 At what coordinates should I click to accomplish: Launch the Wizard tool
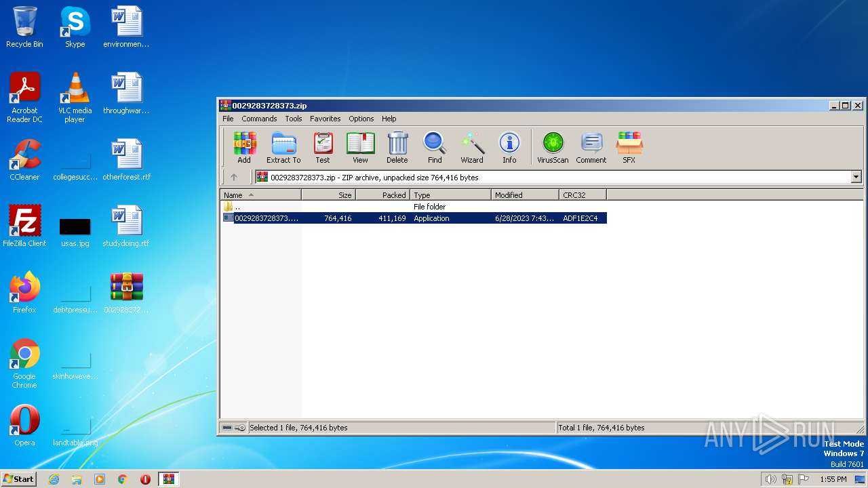472,148
